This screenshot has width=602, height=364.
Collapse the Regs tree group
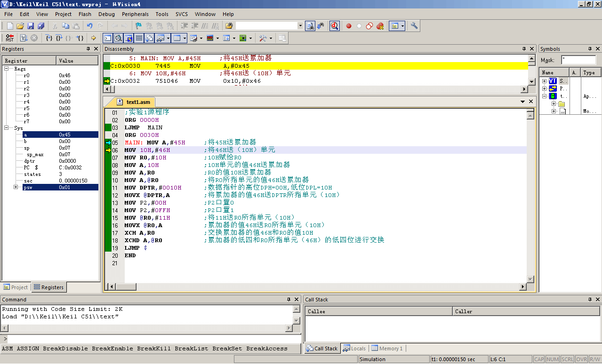[7, 69]
